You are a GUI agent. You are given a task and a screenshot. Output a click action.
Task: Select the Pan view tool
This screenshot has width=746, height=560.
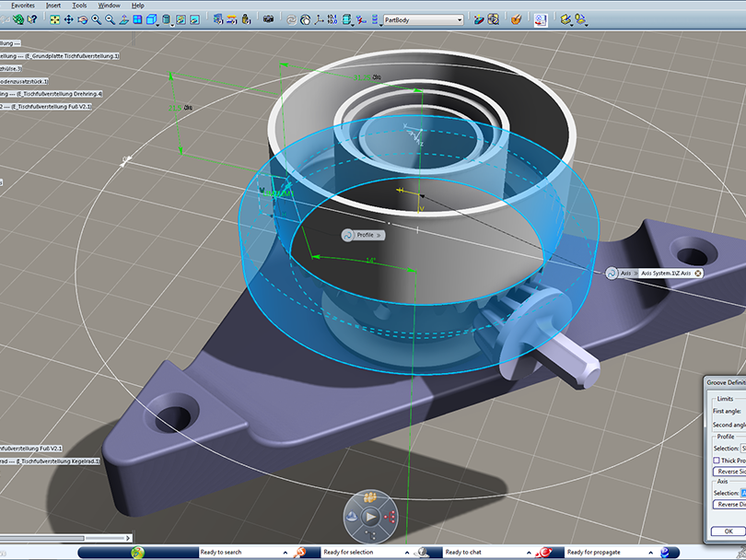[x=69, y=19]
